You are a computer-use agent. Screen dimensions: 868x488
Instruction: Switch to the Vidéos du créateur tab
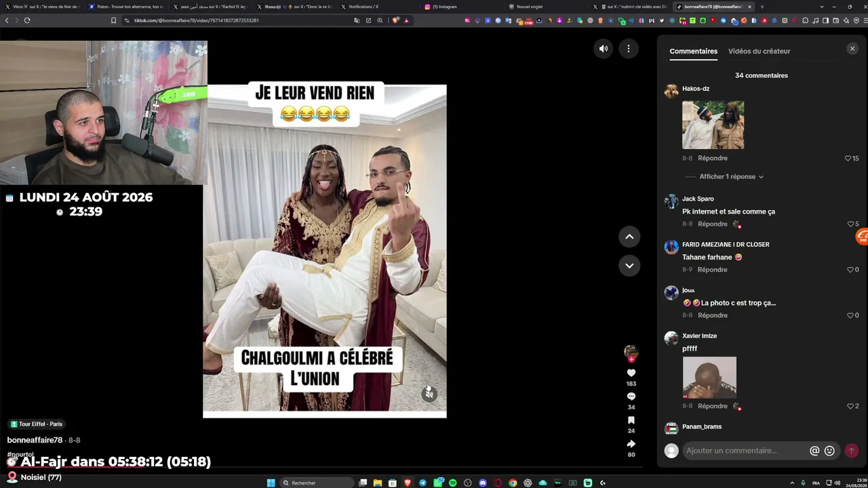[x=759, y=52]
